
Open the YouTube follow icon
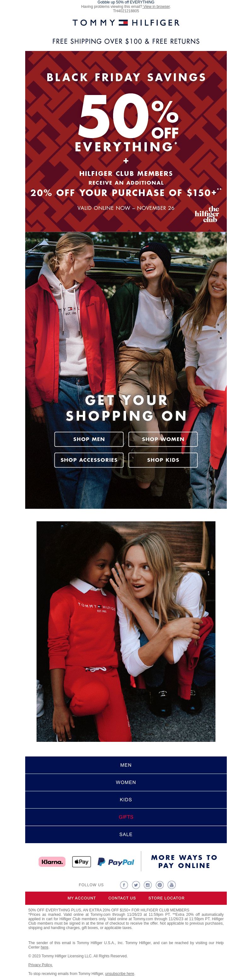coord(171,884)
